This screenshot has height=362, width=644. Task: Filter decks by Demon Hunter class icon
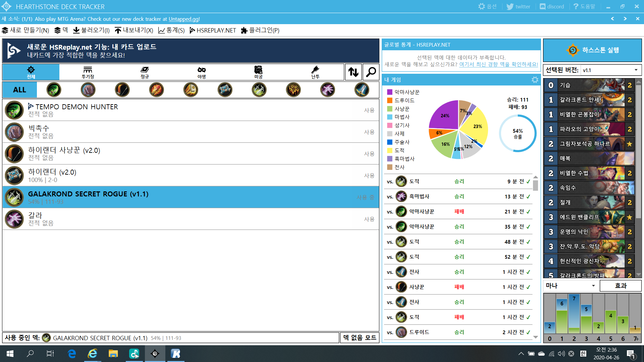[54, 90]
